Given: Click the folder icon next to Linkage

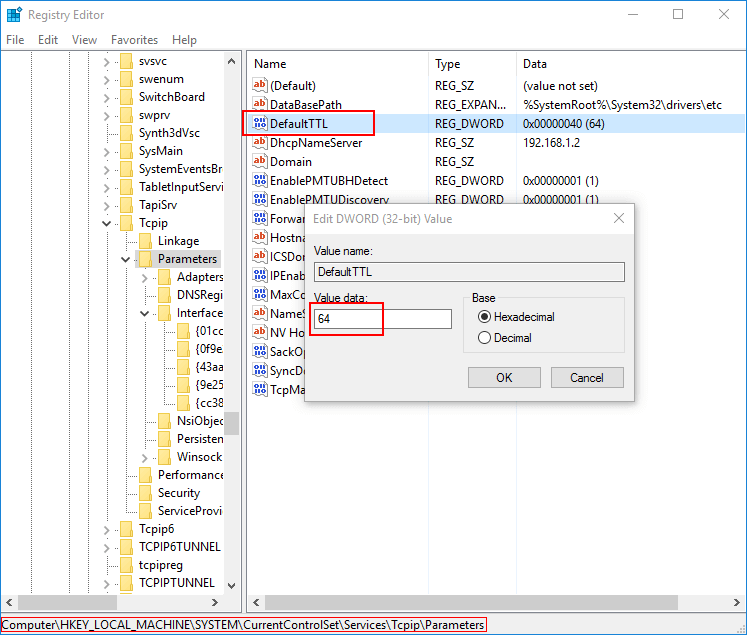Looking at the screenshot, I should (x=145, y=241).
